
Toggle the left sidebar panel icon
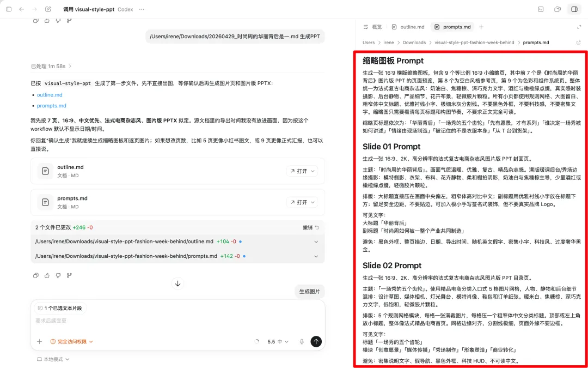click(x=9, y=9)
